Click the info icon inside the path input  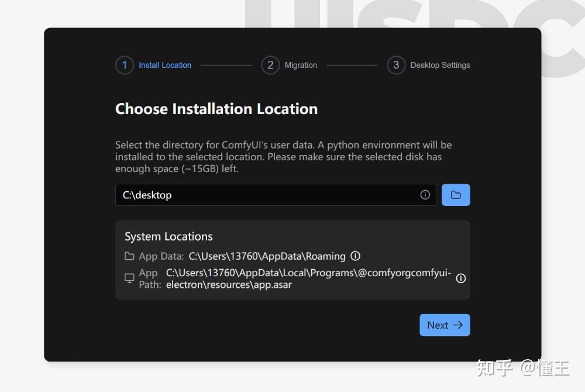425,195
